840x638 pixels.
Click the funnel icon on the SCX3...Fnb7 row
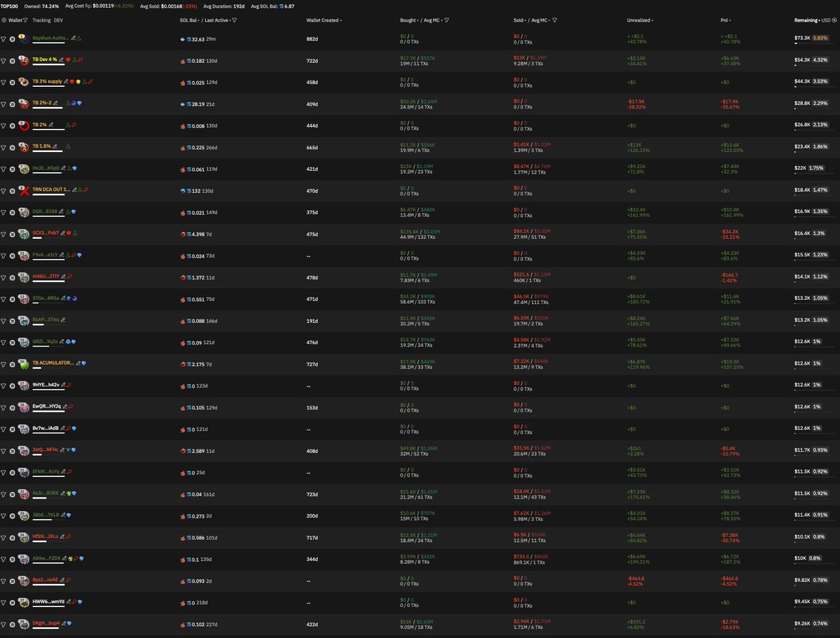pos(3,235)
